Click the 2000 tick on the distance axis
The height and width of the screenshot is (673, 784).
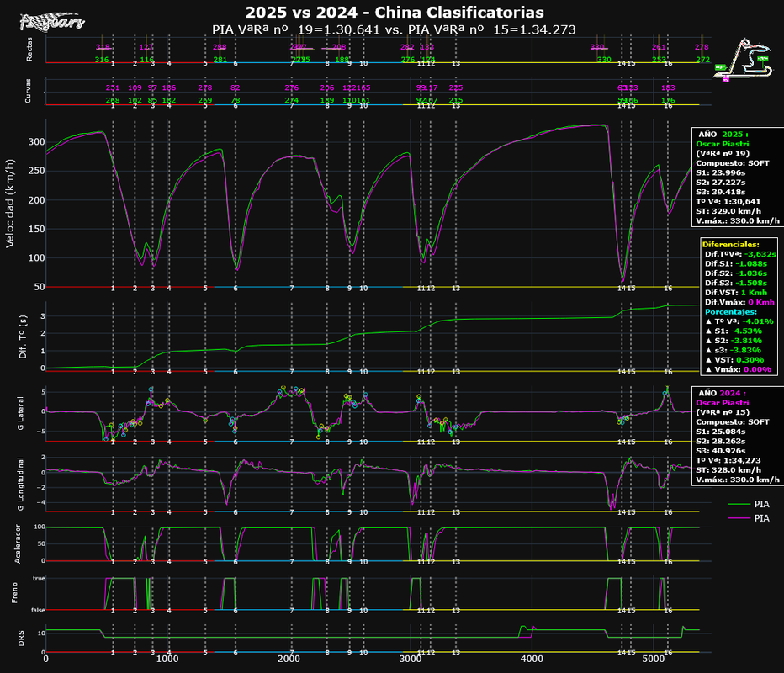[x=289, y=659]
